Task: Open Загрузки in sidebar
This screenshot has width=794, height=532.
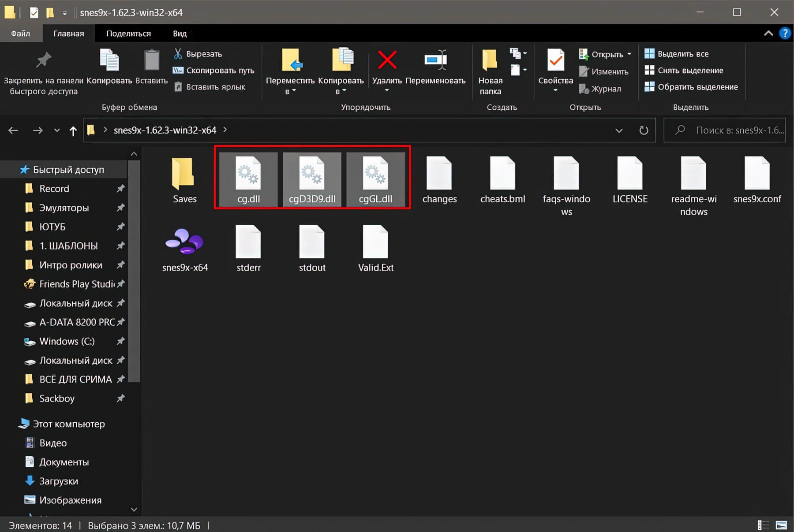Action: click(58, 481)
